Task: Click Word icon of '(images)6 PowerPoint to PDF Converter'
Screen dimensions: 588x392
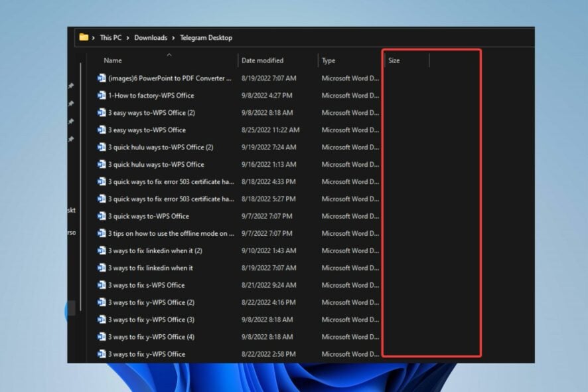Action: click(102, 78)
